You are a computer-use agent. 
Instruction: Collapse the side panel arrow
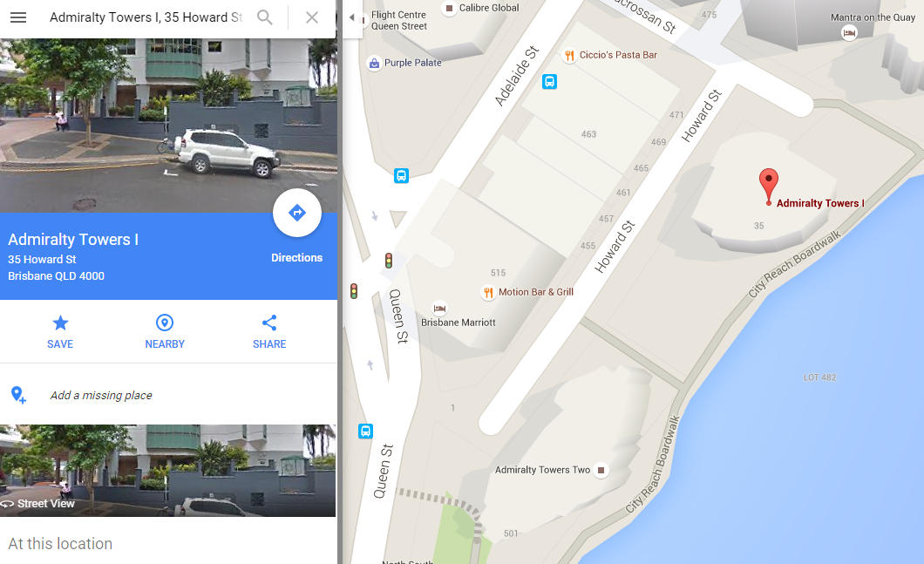[352, 17]
